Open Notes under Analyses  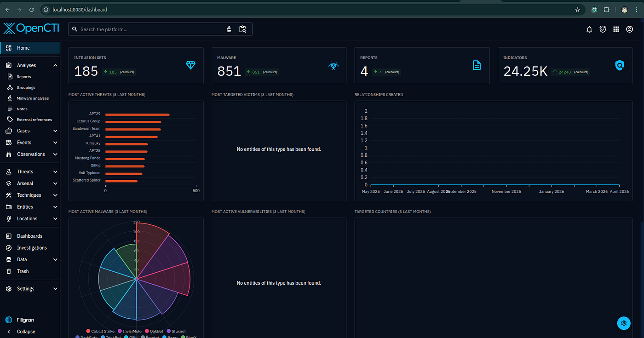click(x=30, y=109)
